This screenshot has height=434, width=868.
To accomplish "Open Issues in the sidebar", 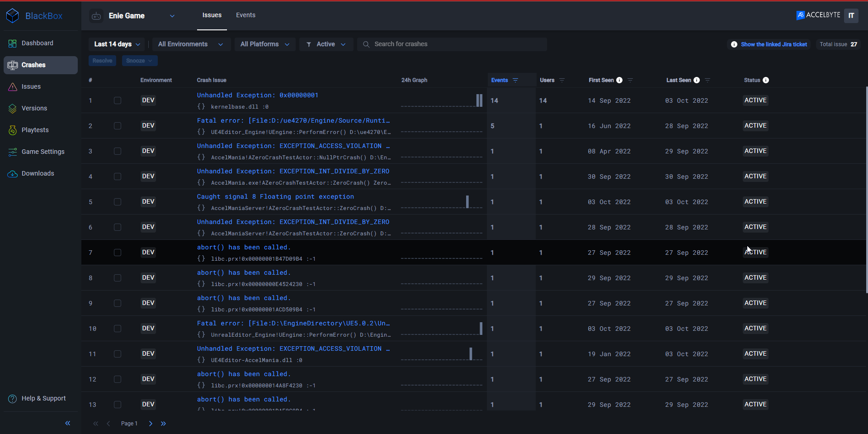I will click(x=41, y=86).
